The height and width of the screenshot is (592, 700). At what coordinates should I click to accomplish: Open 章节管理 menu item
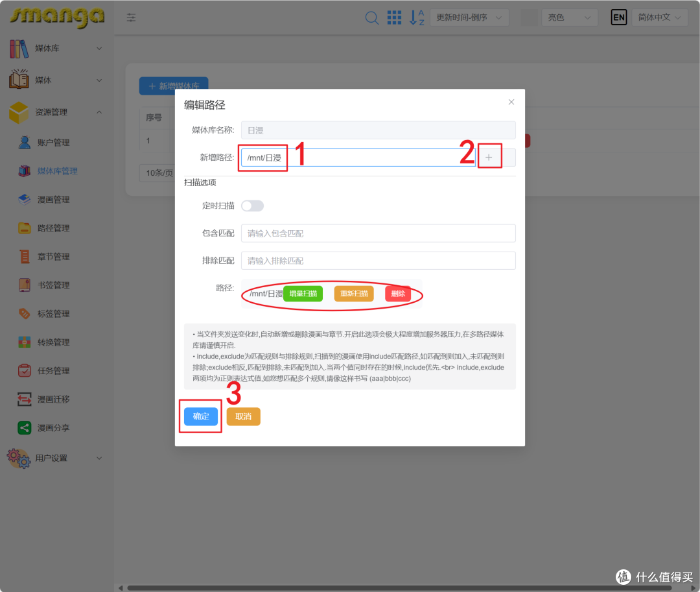click(x=54, y=257)
